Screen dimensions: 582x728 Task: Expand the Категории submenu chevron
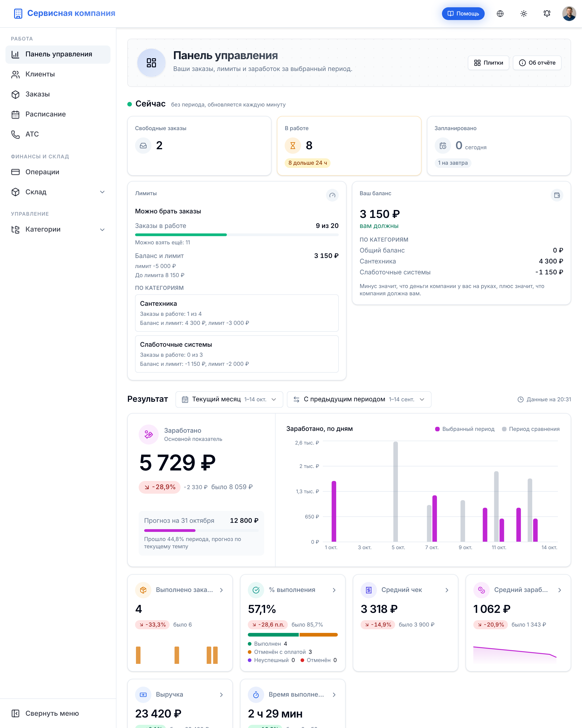[102, 230]
